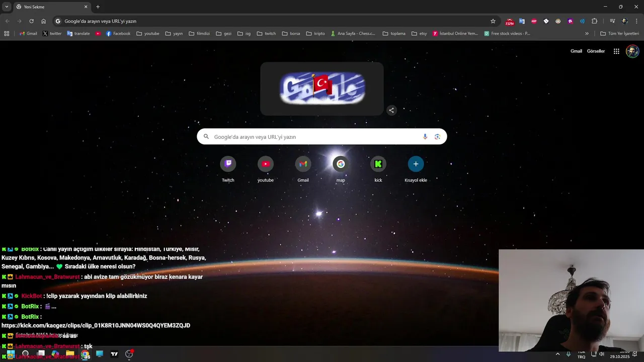Open the Chrome profile avatar in toolbar

(x=624, y=21)
